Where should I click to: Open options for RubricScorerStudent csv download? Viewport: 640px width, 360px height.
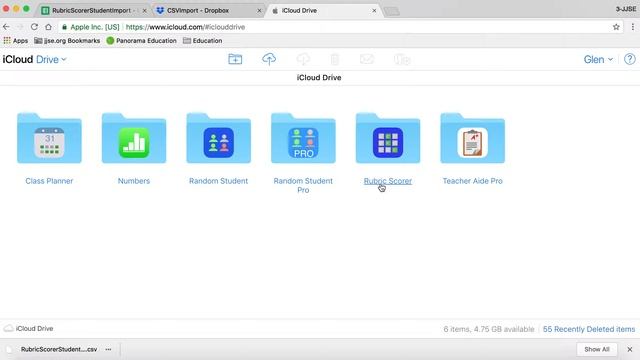108,349
